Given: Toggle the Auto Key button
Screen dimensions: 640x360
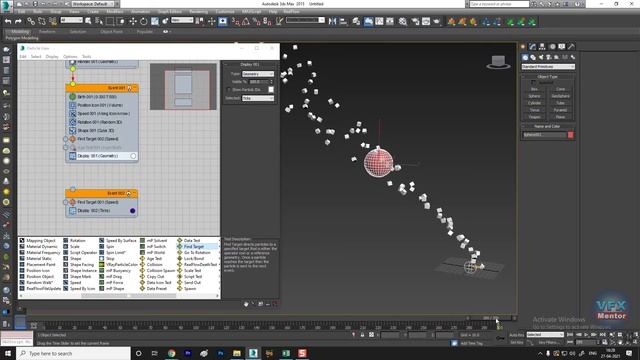Looking at the screenshot, I should coord(517,335).
